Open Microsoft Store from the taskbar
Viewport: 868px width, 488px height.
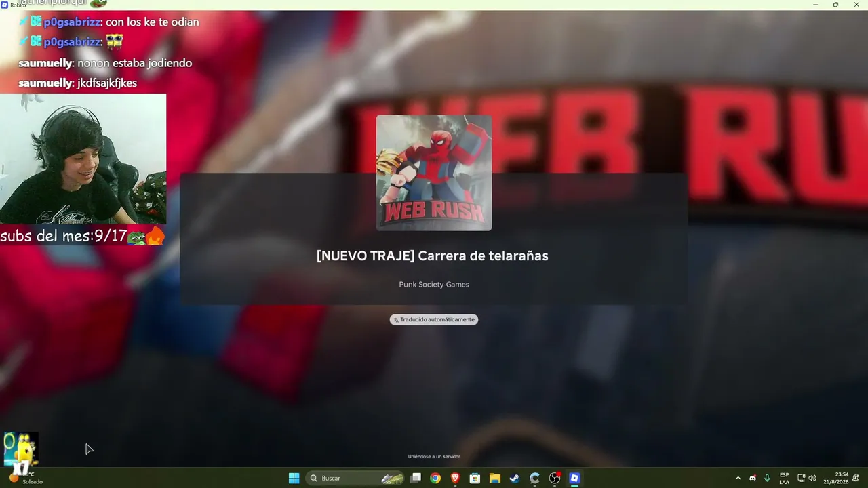(475, 479)
